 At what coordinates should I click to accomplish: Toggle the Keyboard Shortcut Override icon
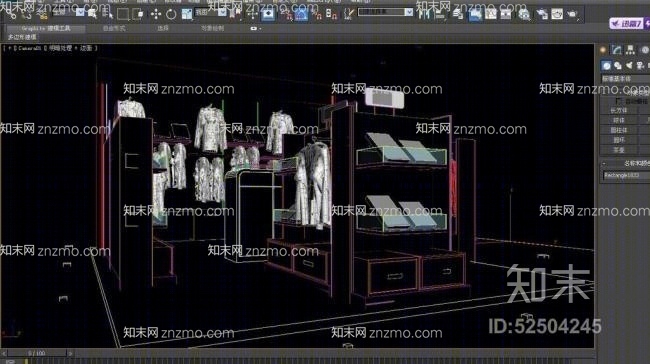point(268,15)
